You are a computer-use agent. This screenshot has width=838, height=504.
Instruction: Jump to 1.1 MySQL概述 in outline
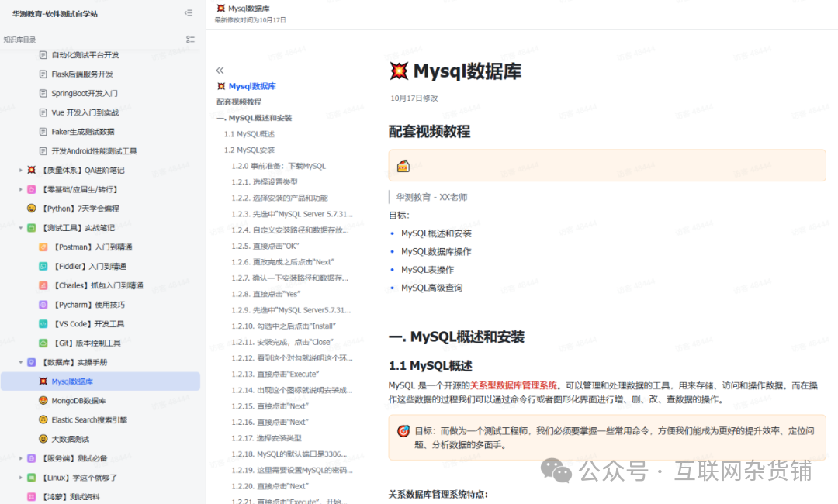point(249,134)
